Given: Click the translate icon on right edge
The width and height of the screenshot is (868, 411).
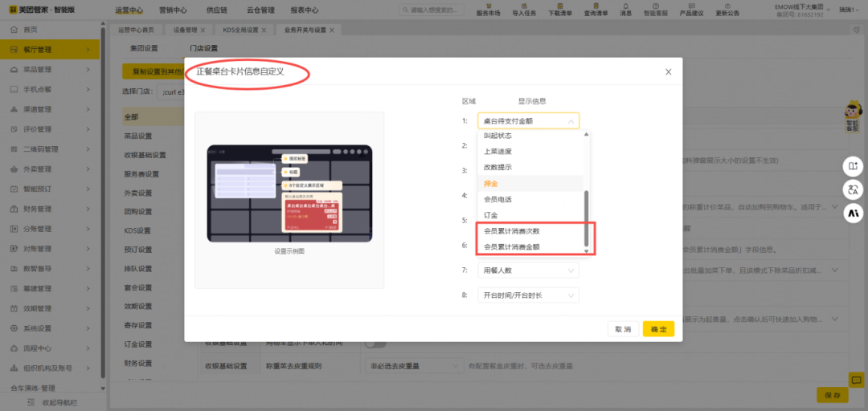Looking at the screenshot, I should pyautogui.click(x=853, y=189).
